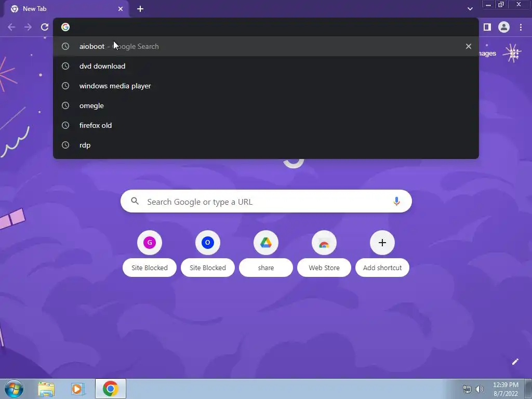Open the first Site Blocked shortcut with G icon

pos(150,243)
